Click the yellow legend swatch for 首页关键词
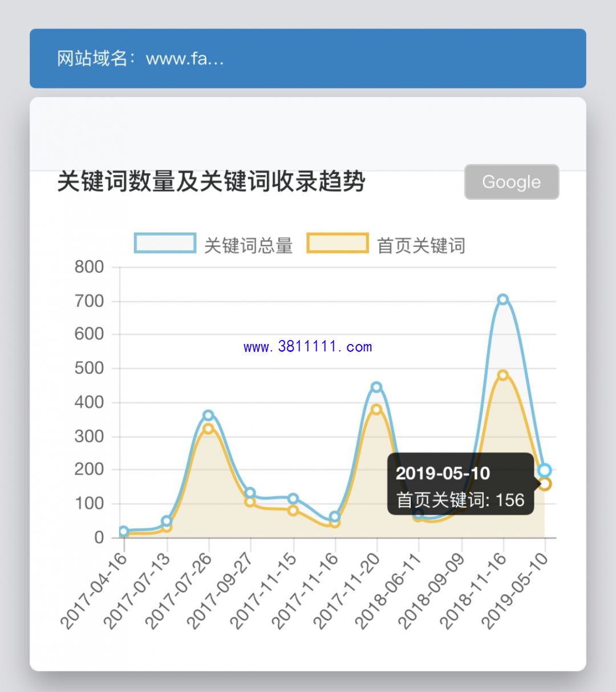The width and height of the screenshot is (616, 692). pyautogui.click(x=338, y=242)
